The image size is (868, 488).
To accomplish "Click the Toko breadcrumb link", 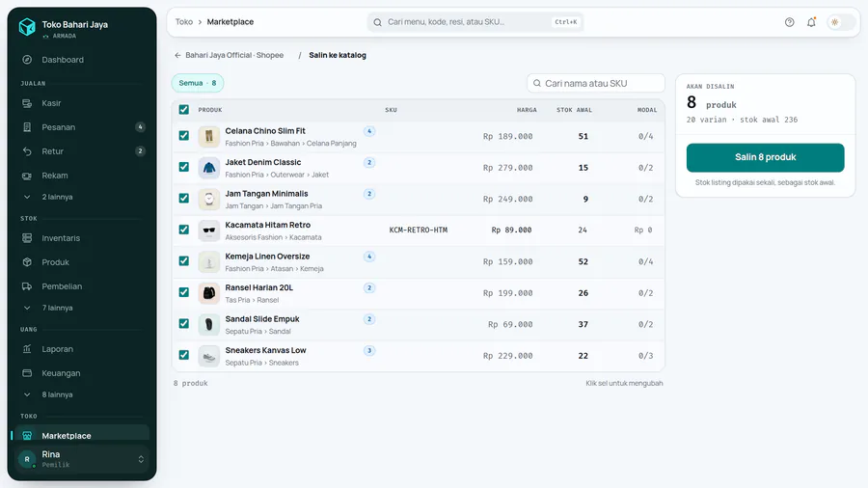I will coord(184,22).
